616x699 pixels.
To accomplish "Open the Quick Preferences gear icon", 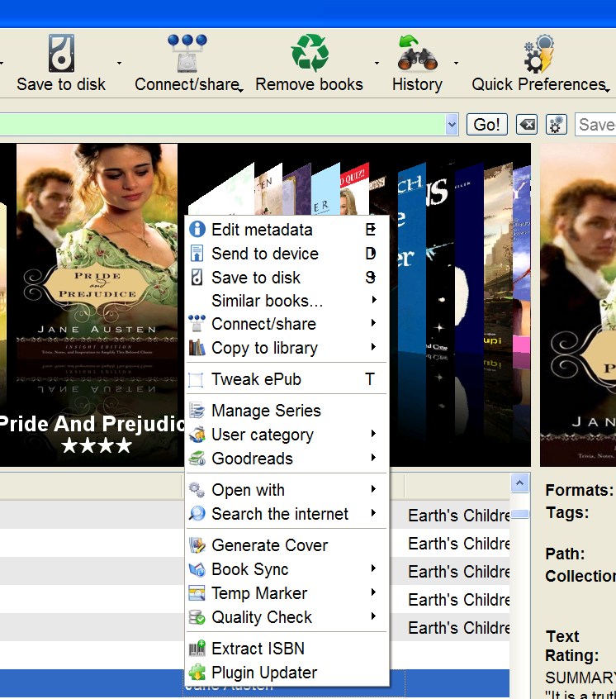I will [539, 54].
